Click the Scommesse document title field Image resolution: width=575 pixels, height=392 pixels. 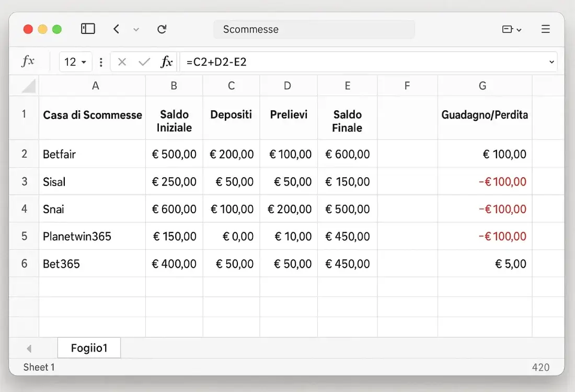pos(314,29)
